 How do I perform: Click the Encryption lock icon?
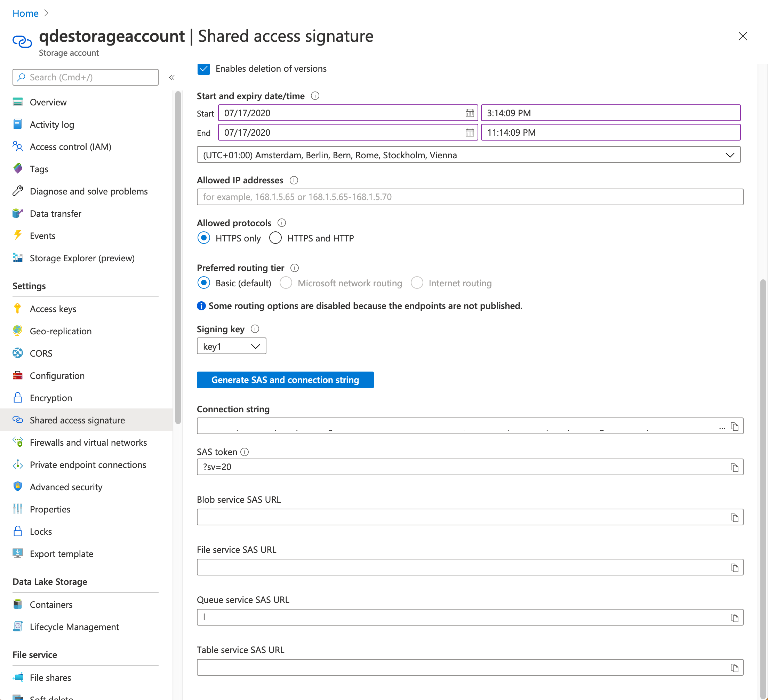[x=17, y=397]
